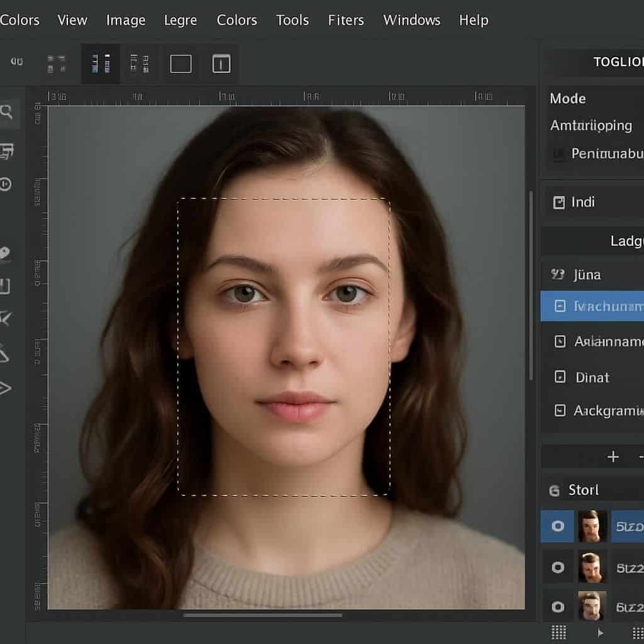The height and width of the screenshot is (644, 644).
Task: Toggle the Peniuunabu checkbox
Action: [x=558, y=154]
